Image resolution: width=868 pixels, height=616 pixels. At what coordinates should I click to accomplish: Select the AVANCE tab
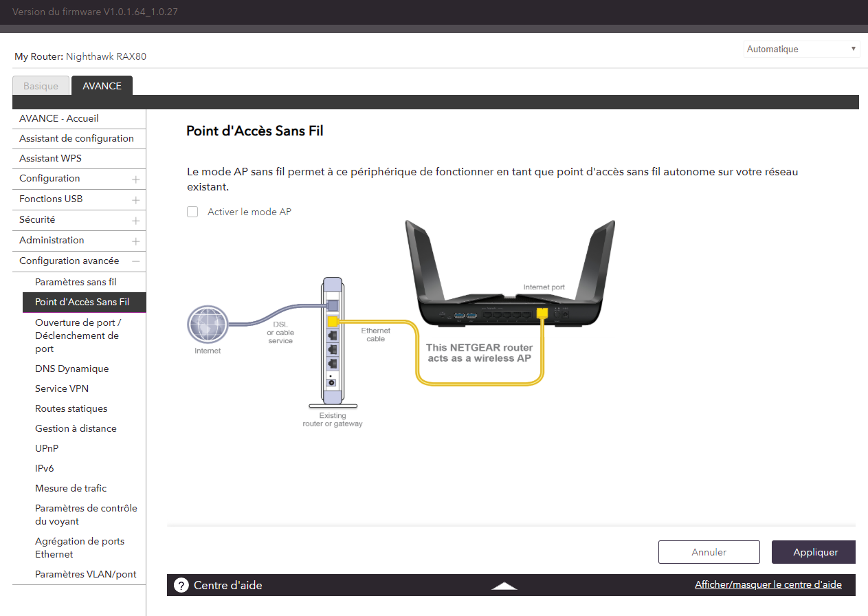[x=102, y=86]
